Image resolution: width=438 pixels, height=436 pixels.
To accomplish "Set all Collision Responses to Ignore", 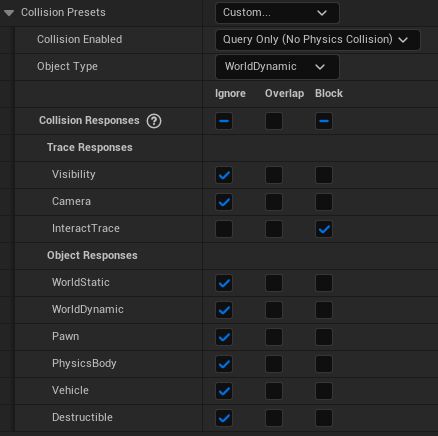I will click(x=224, y=121).
